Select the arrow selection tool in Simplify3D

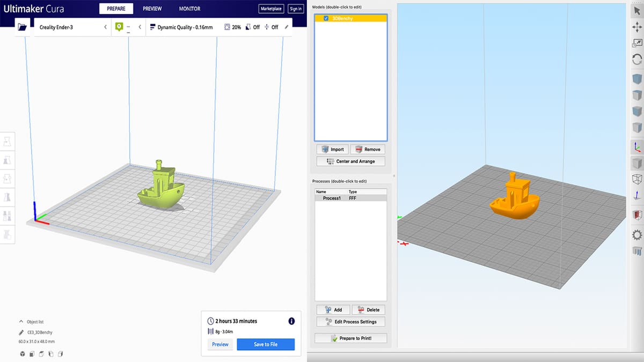coord(637,11)
